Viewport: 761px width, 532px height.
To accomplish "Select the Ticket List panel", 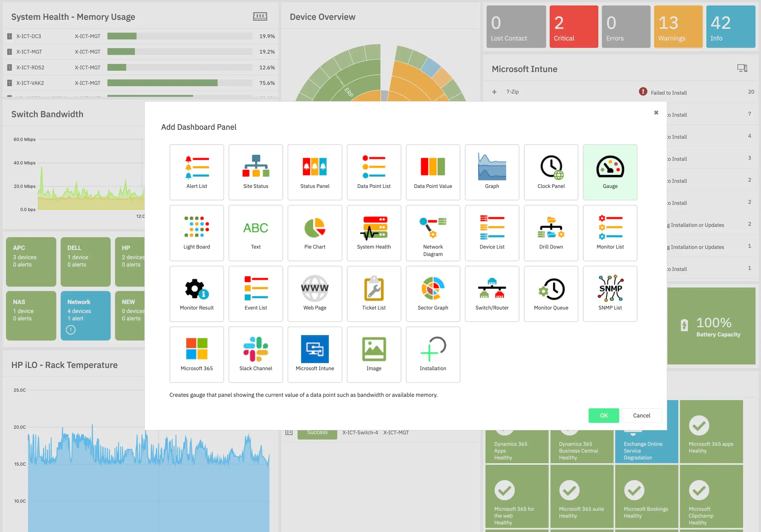I will pos(374,294).
